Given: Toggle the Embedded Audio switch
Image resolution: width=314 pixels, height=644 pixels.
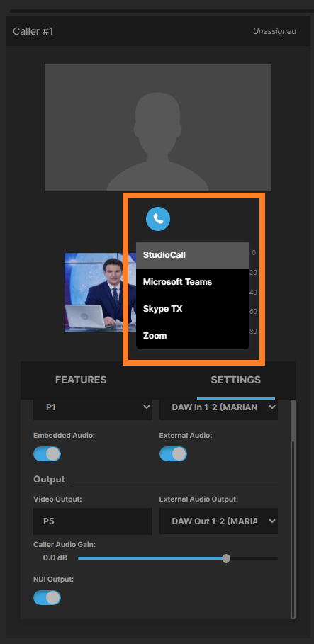Looking at the screenshot, I should 47,454.
